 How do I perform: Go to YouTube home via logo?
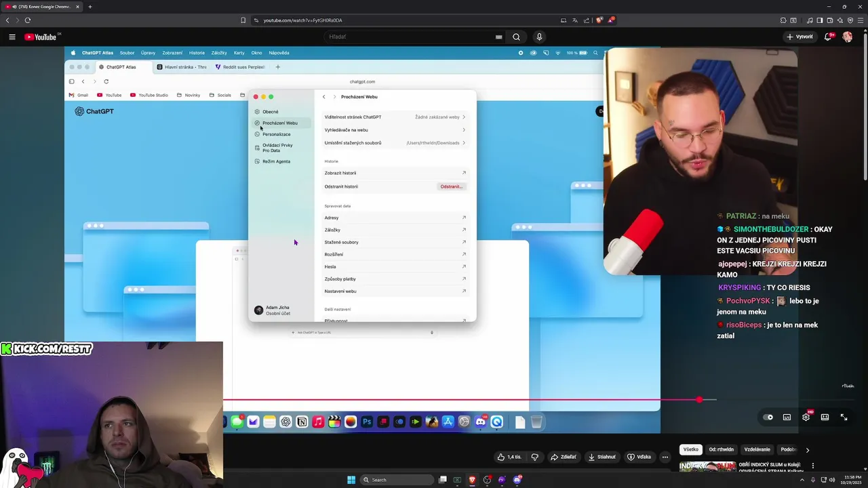[42, 37]
